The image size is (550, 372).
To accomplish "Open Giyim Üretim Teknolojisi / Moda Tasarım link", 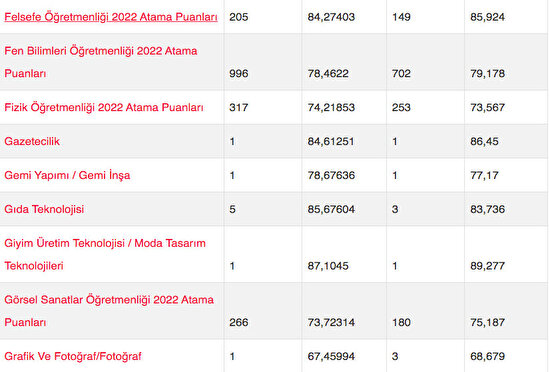I will point(105,255).
